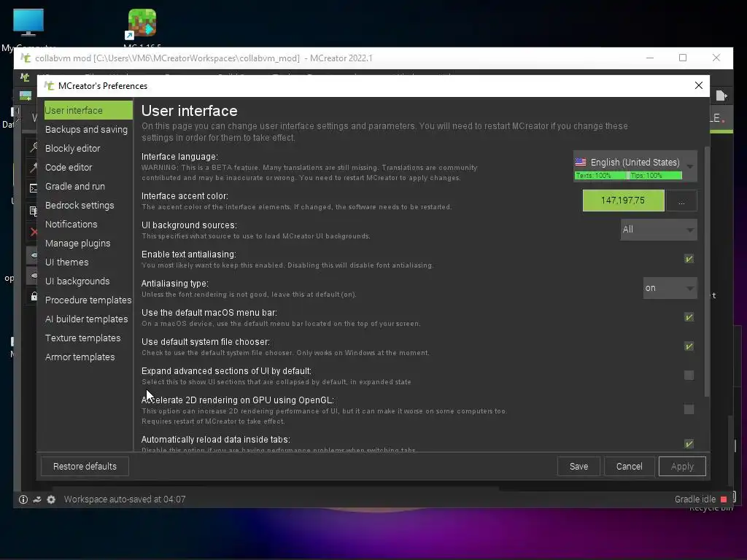747x560 pixels.
Task: Open the info icon in MCreator status bar
Action: [x=23, y=499]
